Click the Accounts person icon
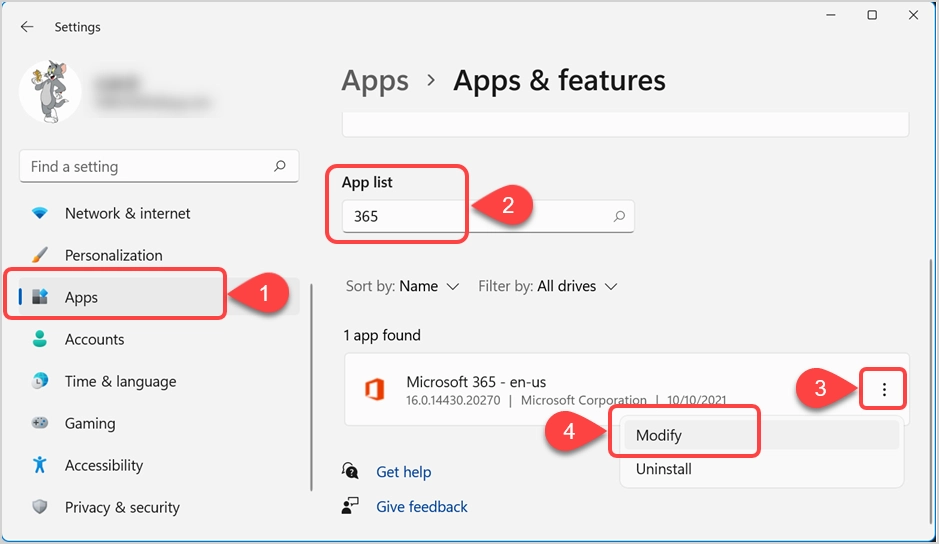The image size is (939, 544). click(x=40, y=339)
